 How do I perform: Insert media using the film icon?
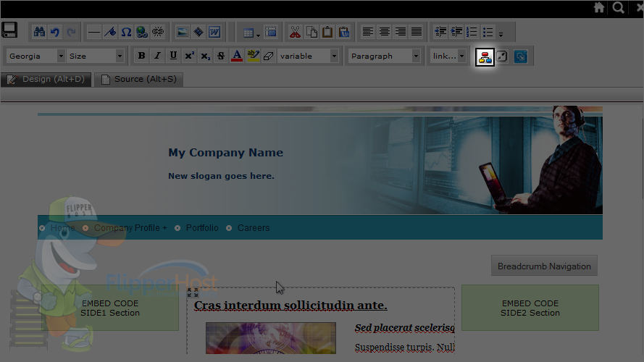coord(198,32)
